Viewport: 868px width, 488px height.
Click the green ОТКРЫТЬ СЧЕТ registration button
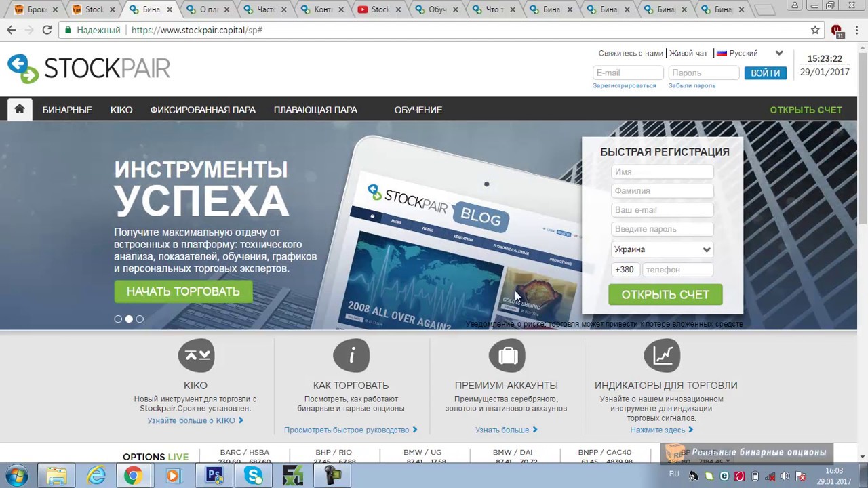(665, 294)
